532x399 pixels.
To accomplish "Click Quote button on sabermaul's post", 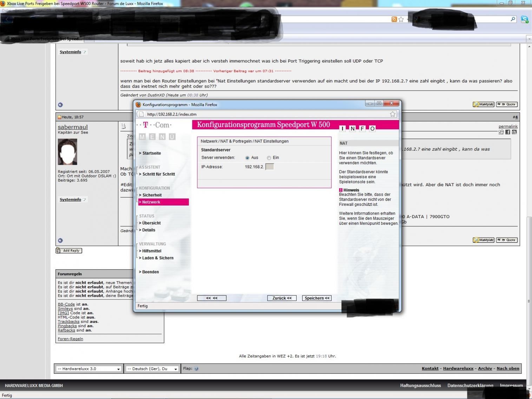I will [507, 240].
